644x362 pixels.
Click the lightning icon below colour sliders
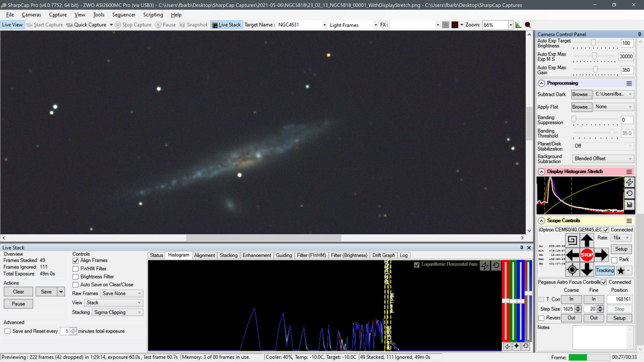coord(507,346)
